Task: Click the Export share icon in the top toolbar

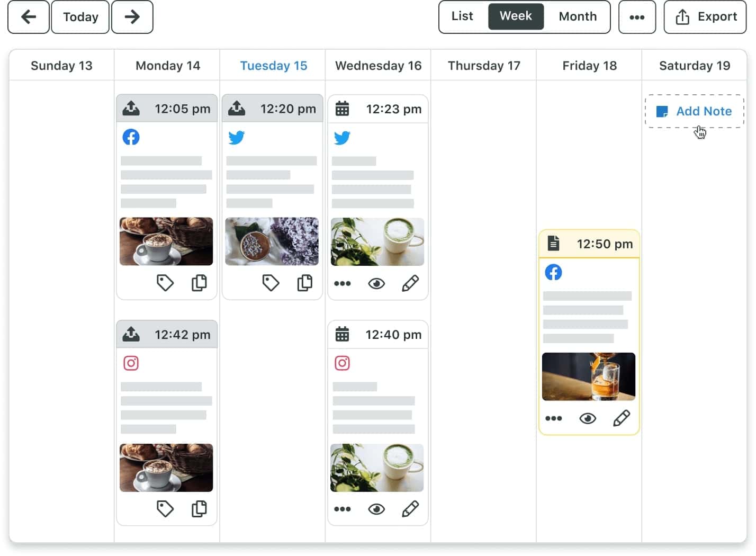Action: click(x=682, y=16)
